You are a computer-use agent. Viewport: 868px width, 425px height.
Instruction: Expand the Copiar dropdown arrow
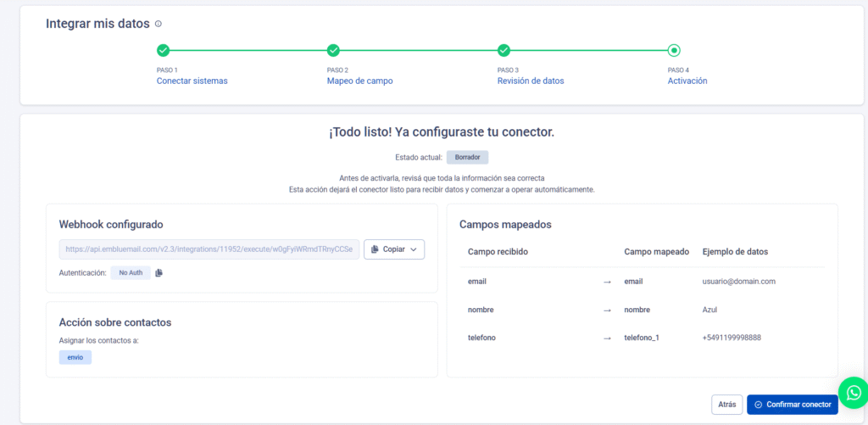point(413,249)
